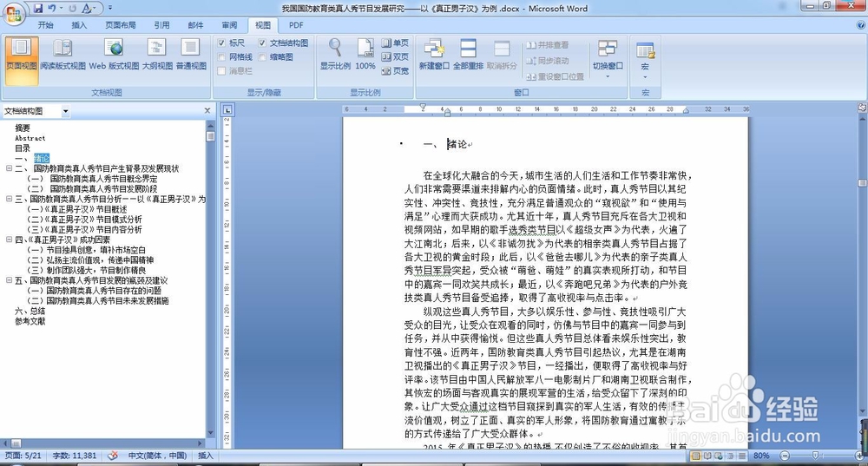Image resolution: width=868 pixels, height=466 pixels.
Task: Open the 审阅 Review tab
Action: (x=229, y=25)
